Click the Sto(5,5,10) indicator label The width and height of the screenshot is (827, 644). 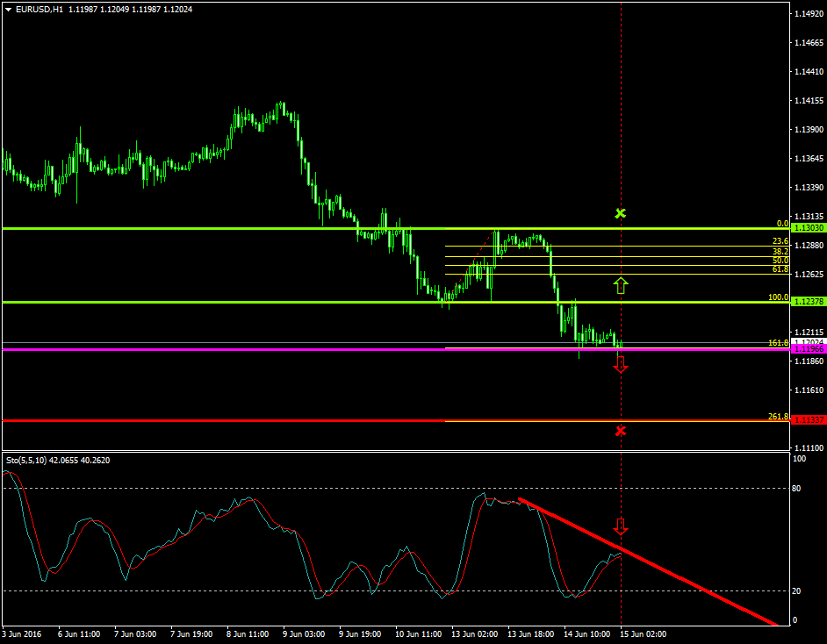(26, 460)
